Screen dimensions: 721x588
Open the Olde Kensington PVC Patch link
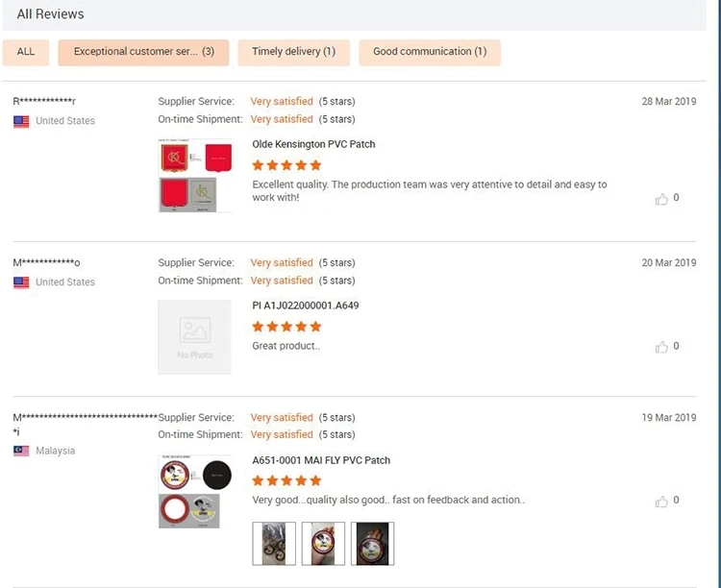tap(313, 144)
